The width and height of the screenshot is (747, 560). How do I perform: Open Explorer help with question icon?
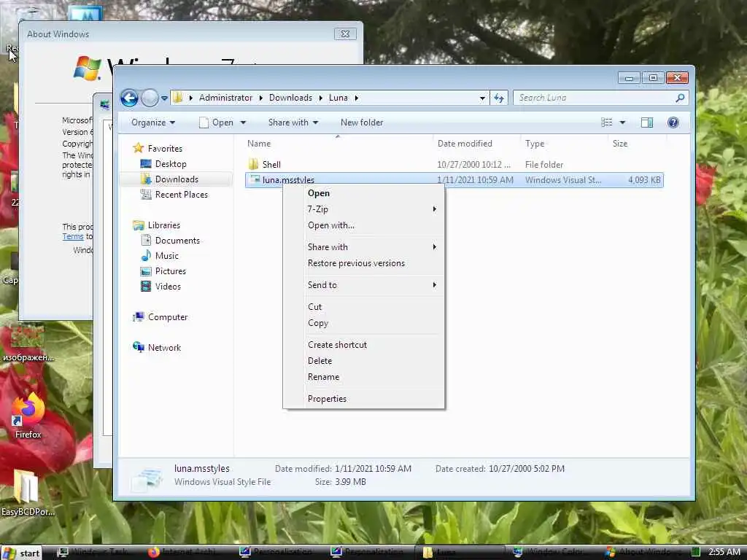click(x=673, y=122)
